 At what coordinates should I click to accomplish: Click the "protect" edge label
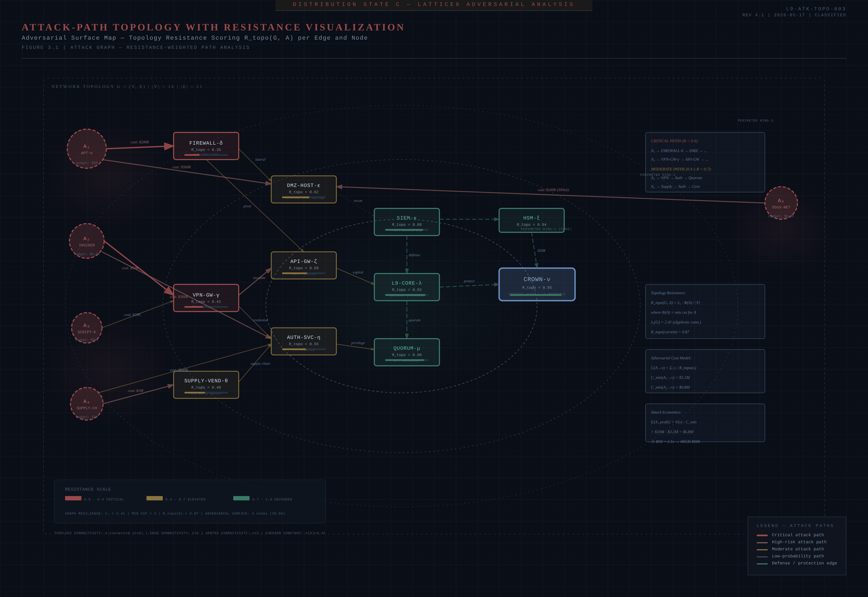pos(469,281)
